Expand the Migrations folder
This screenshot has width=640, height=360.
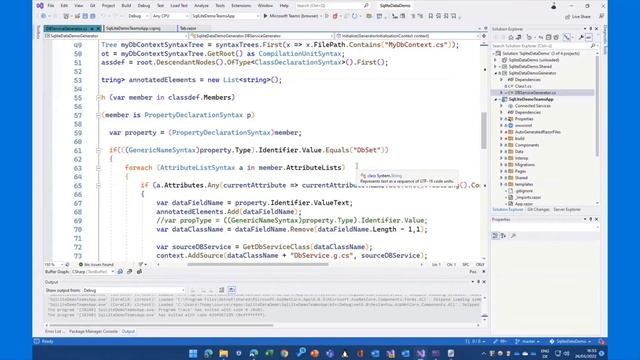coord(502,164)
